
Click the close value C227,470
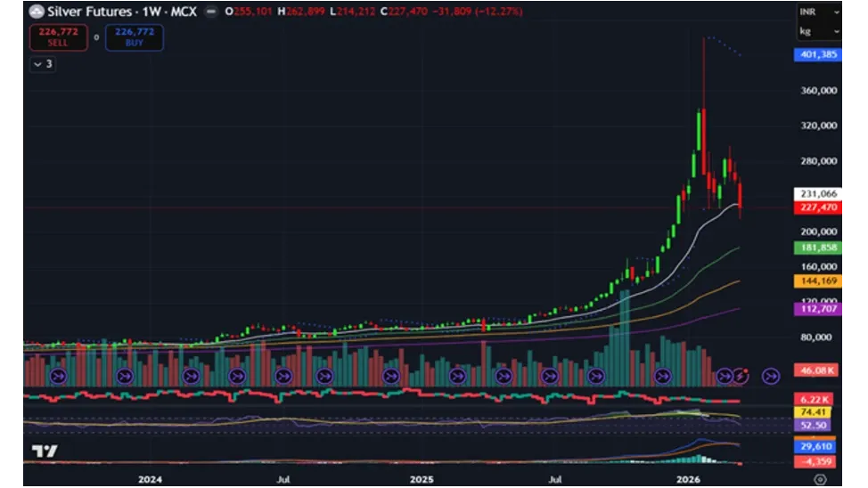coord(404,11)
